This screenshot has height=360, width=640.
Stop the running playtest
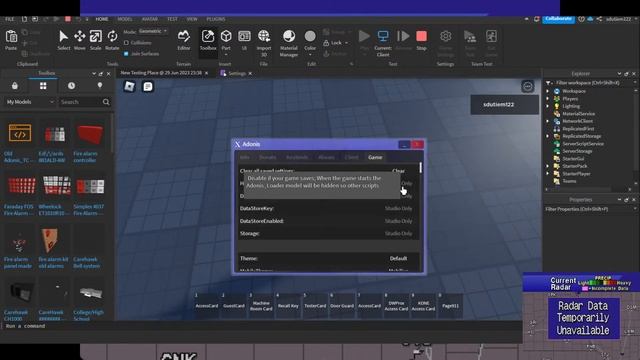(421, 40)
